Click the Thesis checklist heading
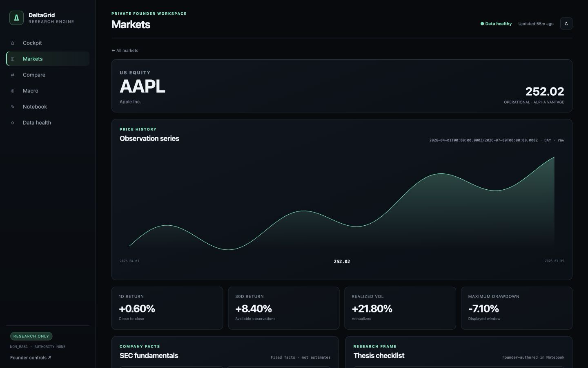The image size is (588, 368). coord(379,356)
